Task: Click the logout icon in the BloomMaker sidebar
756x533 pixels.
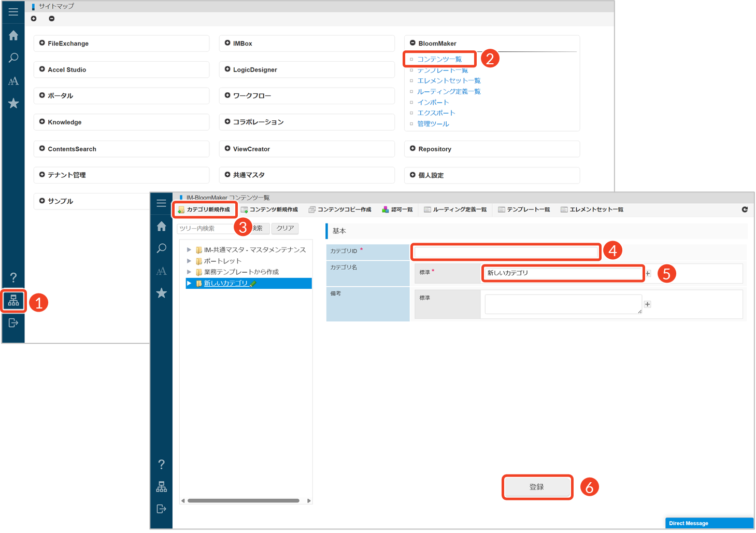Action: coord(161,509)
